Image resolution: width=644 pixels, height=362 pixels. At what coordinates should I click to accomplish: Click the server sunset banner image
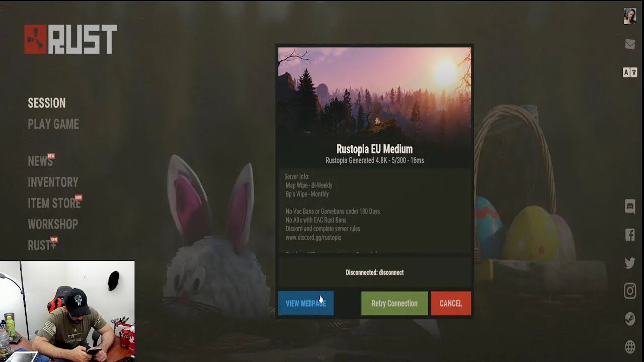tap(375, 93)
